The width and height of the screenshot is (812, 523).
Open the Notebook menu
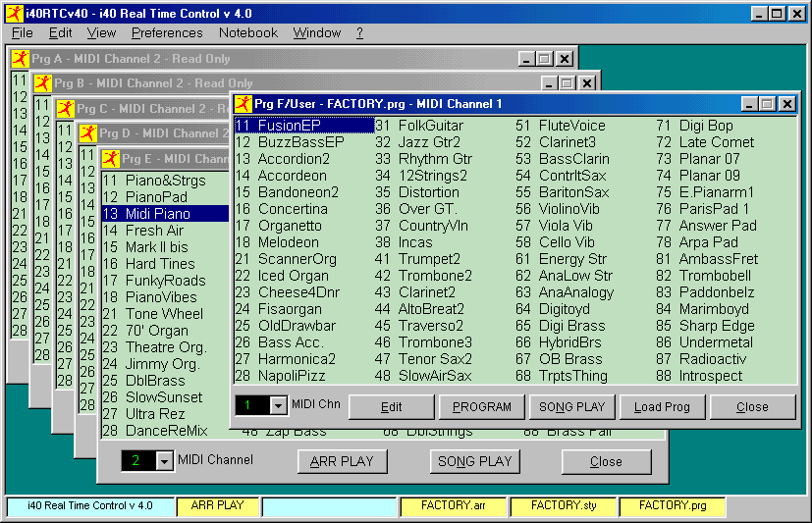click(x=248, y=32)
